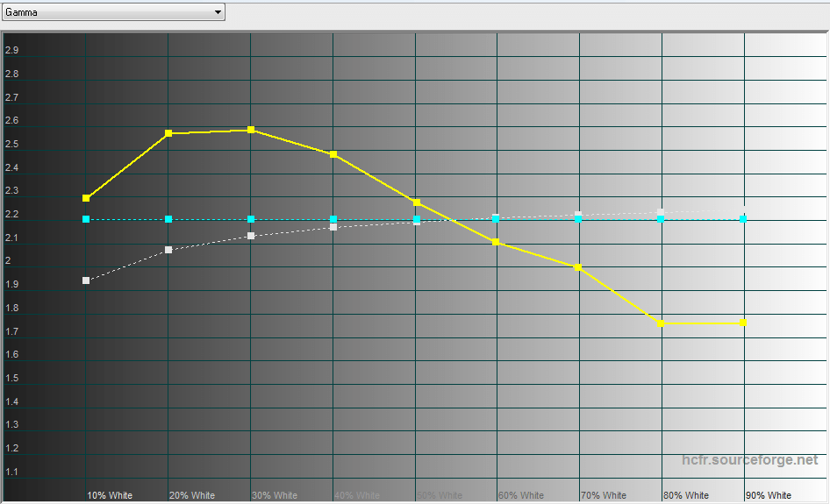Click the hcfr.sourceforge.net watermark text

tap(750, 460)
